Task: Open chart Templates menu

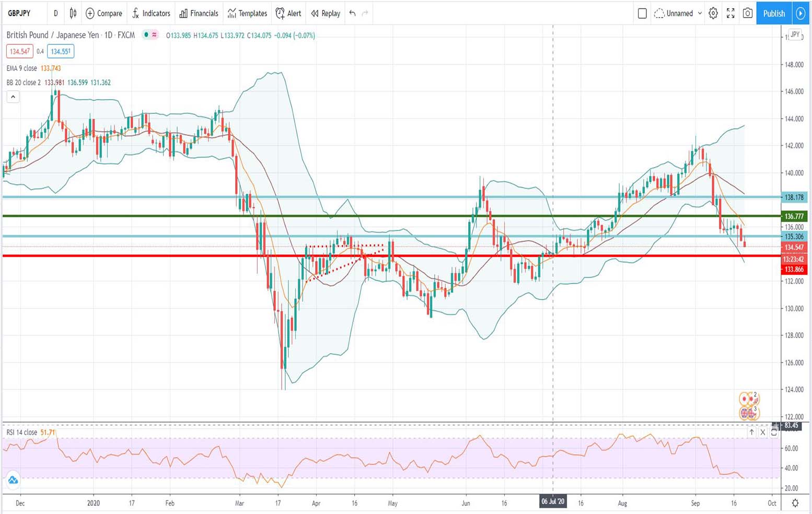Action: 247,14
